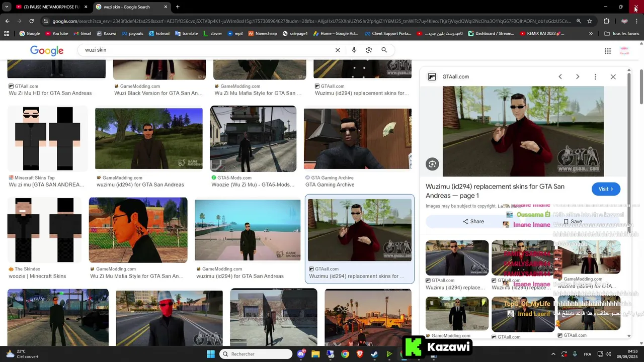Screen dimensions: 644x362
Task: Open the Woozie GTA5-Mods result link
Action: 253,185
